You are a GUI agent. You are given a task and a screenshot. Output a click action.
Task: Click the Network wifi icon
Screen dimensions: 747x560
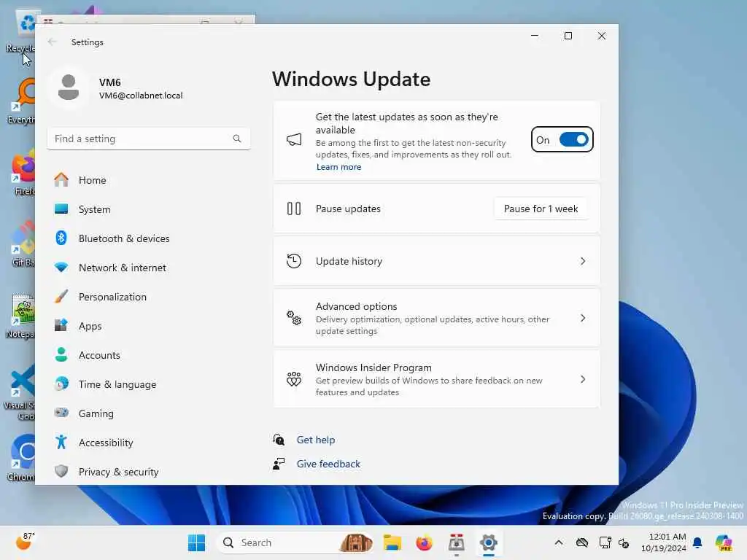[61, 267]
